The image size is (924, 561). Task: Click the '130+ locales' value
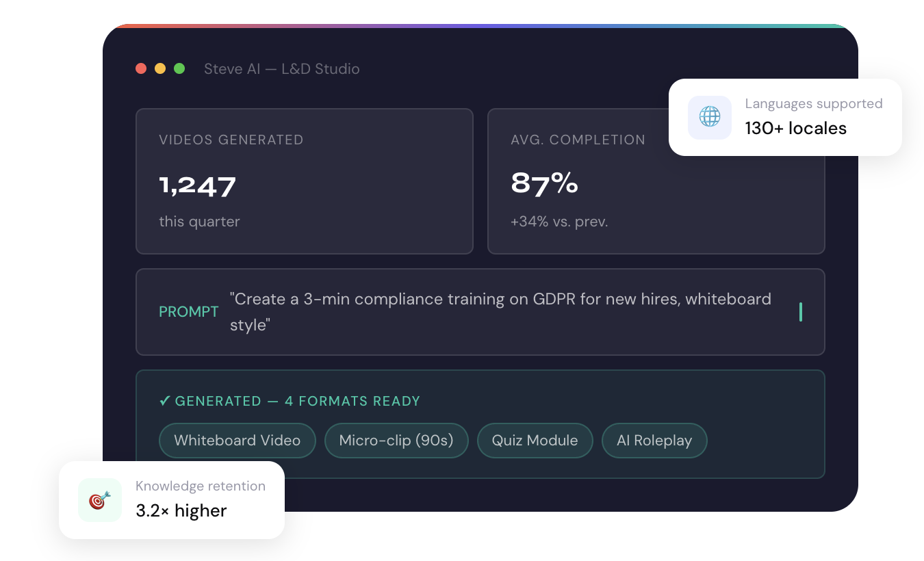pyautogui.click(x=796, y=129)
